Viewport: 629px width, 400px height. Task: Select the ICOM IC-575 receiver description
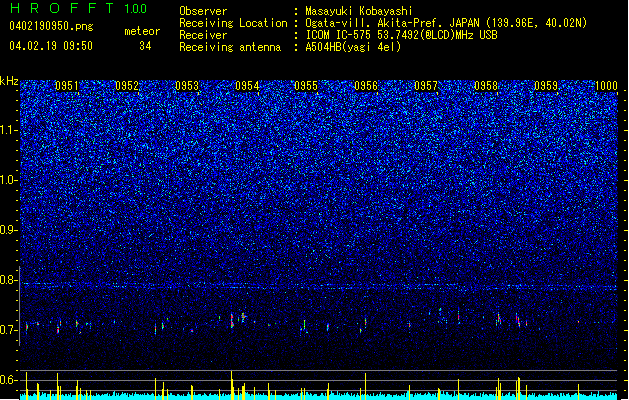coord(401,35)
